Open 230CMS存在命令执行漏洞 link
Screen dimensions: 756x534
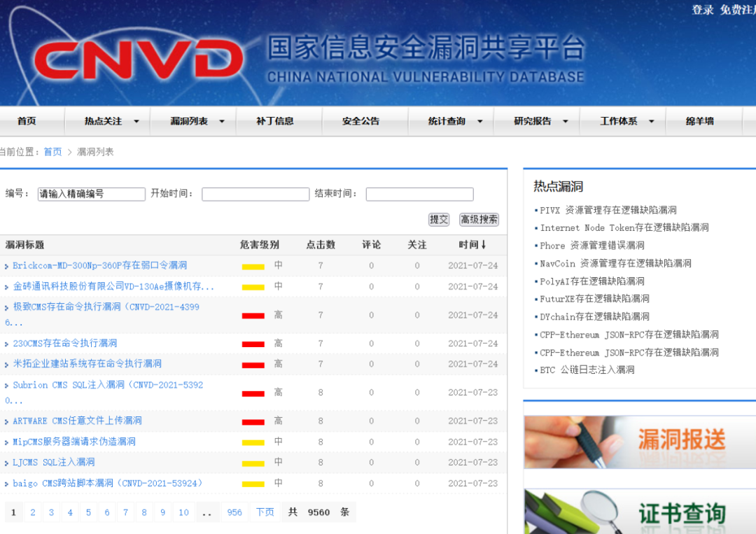[x=64, y=343]
